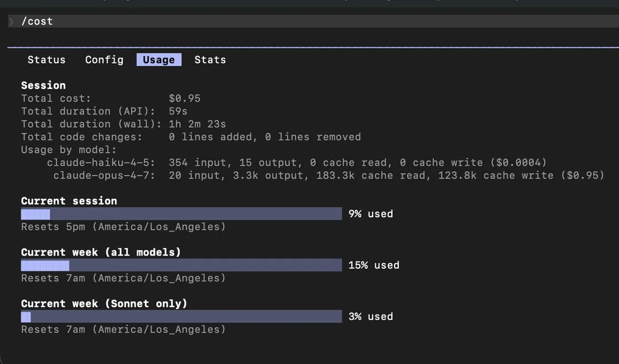Image resolution: width=619 pixels, height=364 pixels.
Task: Click the Resets 5pm text
Action: pyautogui.click(x=53, y=226)
